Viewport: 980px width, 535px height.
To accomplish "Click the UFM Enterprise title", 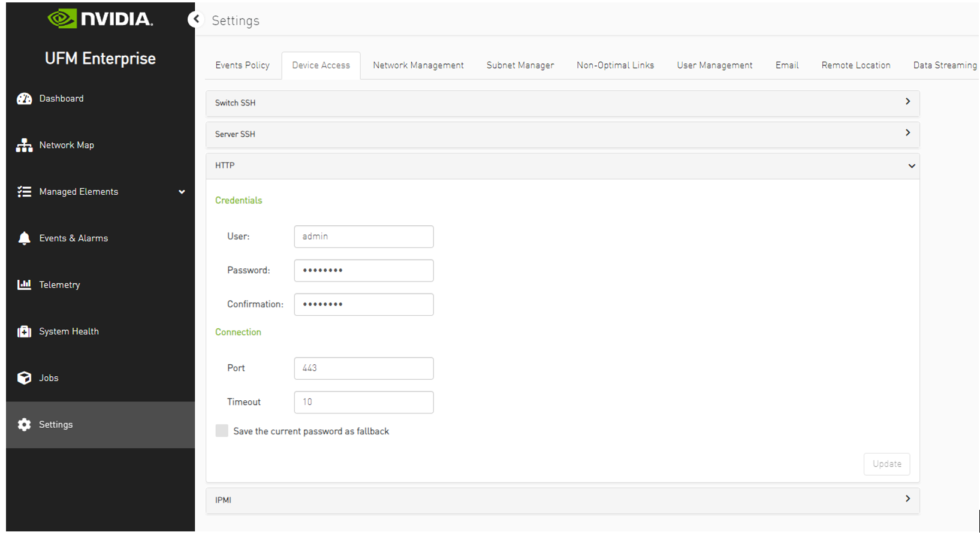I will [x=100, y=59].
